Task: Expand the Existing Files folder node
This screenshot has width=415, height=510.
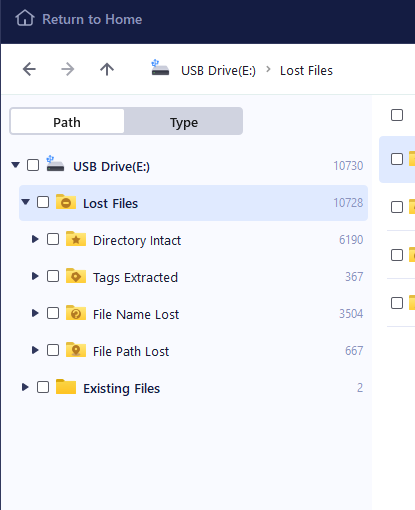Action: point(25,387)
